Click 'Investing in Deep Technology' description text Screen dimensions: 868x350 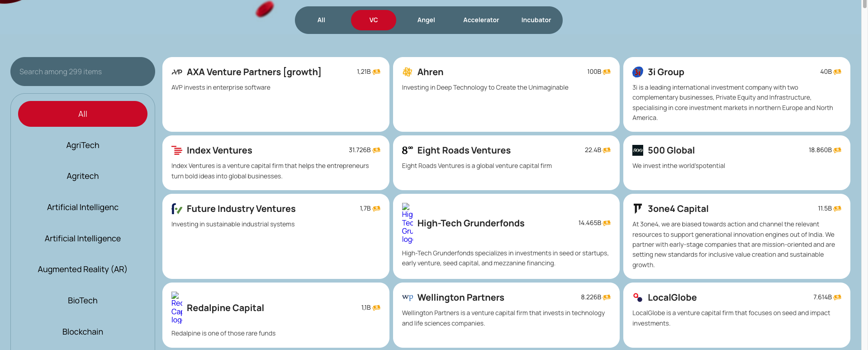485,87
